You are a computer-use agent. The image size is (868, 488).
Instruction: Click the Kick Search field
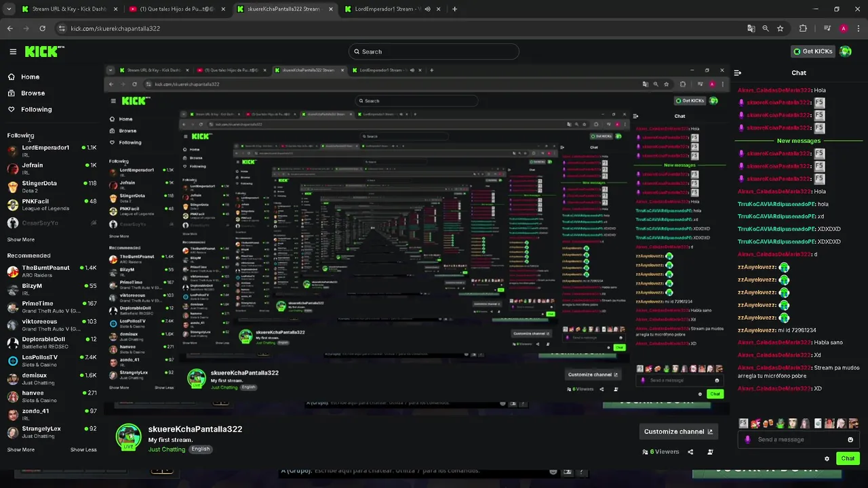[x=434, y=52]
